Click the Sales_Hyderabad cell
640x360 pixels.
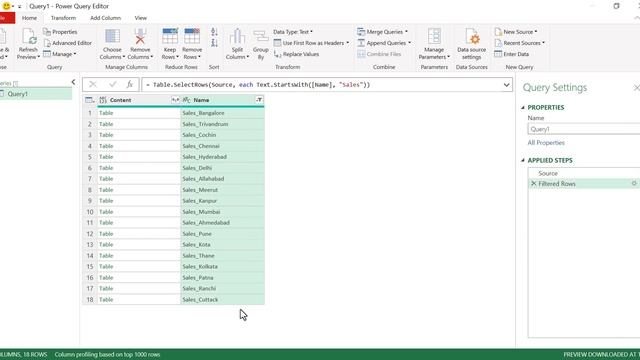pyautogui.click(x=222, y=157)
